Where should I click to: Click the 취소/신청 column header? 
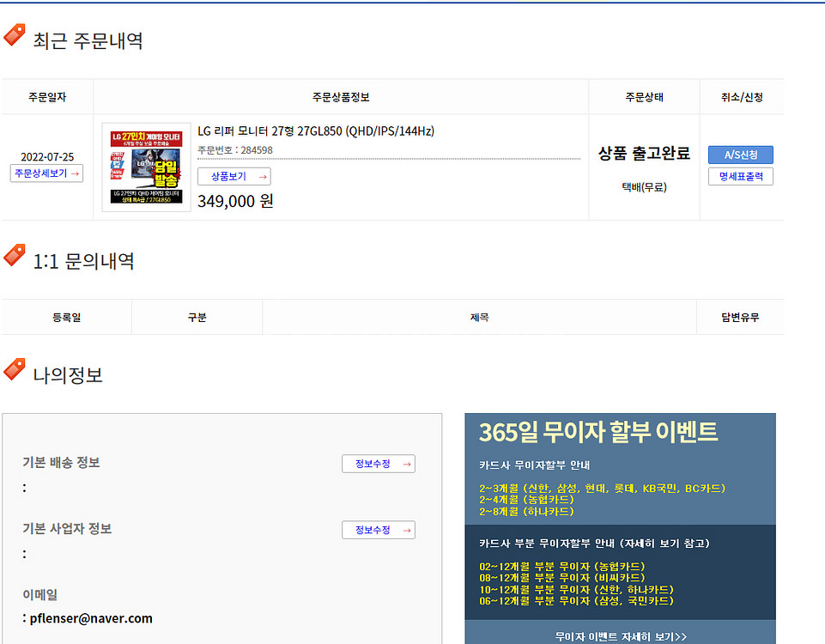(742, 97)
